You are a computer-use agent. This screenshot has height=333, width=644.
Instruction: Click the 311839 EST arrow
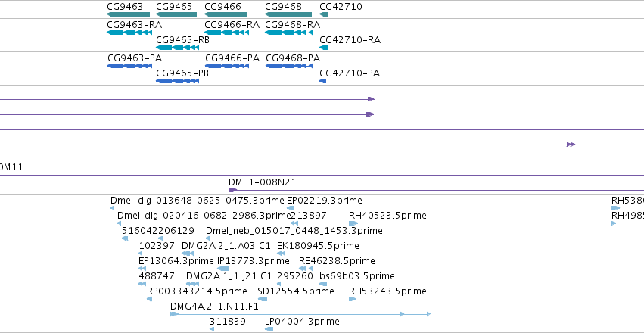(x=212, y=329)
